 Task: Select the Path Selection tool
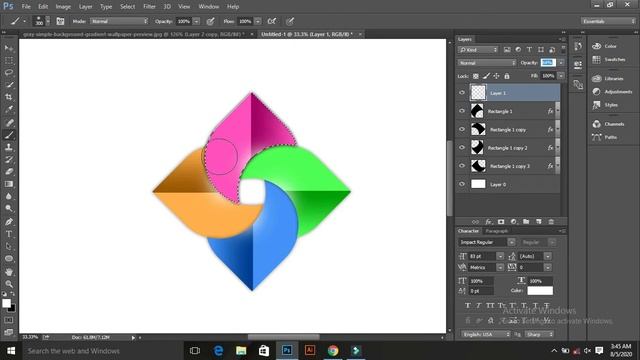click(9, 247)
